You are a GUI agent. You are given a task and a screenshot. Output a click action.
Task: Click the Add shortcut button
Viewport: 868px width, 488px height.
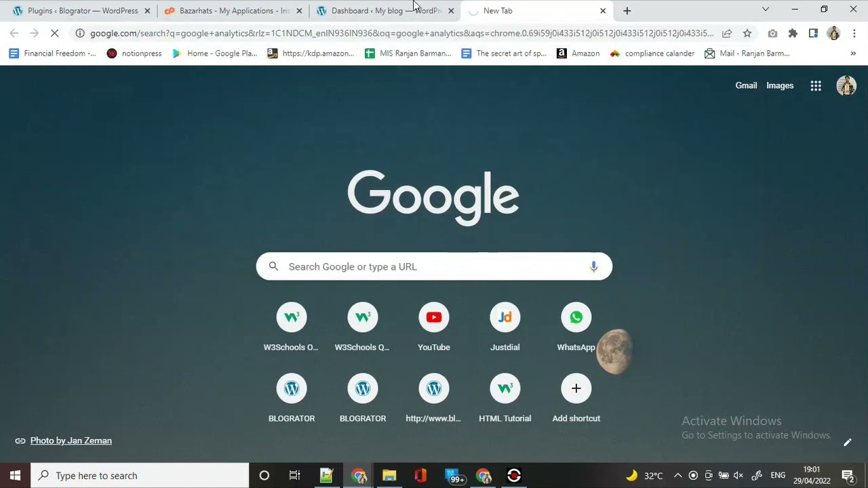(x=576, y=388)
